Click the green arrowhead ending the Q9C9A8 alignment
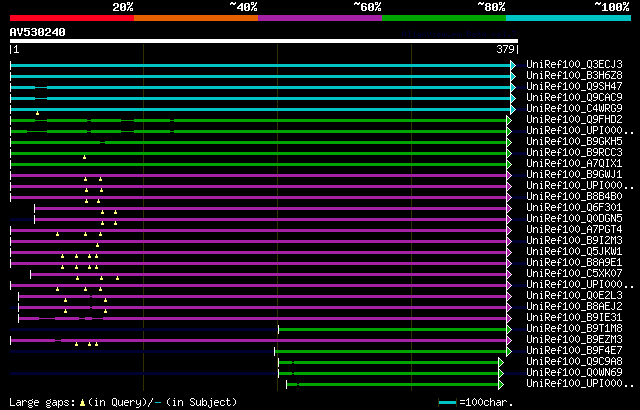This screenshot has height=410, width=640. [x=501, y=363]
